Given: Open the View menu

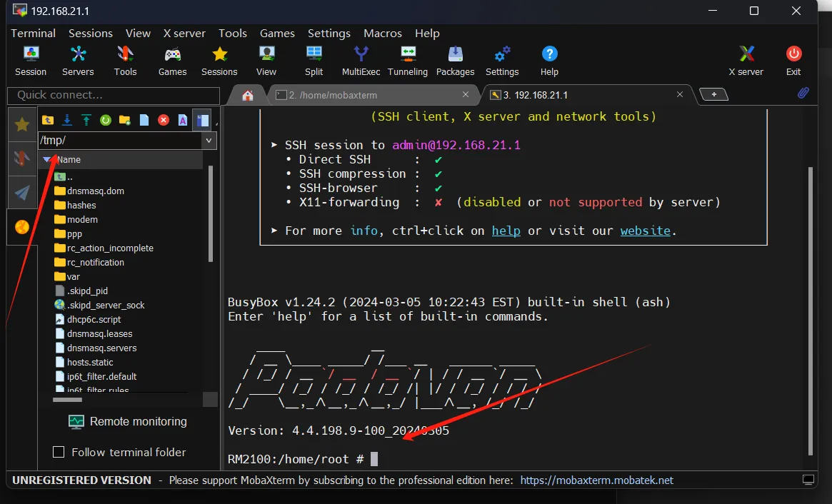Looking at the screenshot, I should coord(138,33).
